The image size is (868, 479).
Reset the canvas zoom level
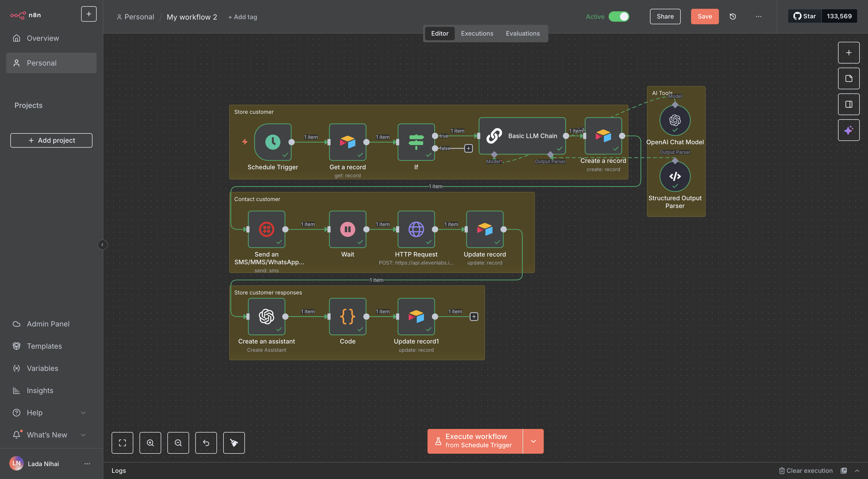click(x=206, y=443)
